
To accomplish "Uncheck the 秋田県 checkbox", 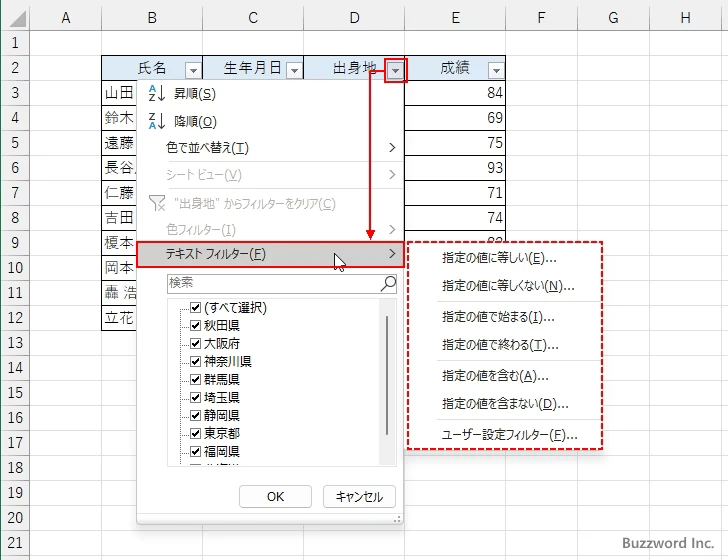I will click(x=195, y=326).
